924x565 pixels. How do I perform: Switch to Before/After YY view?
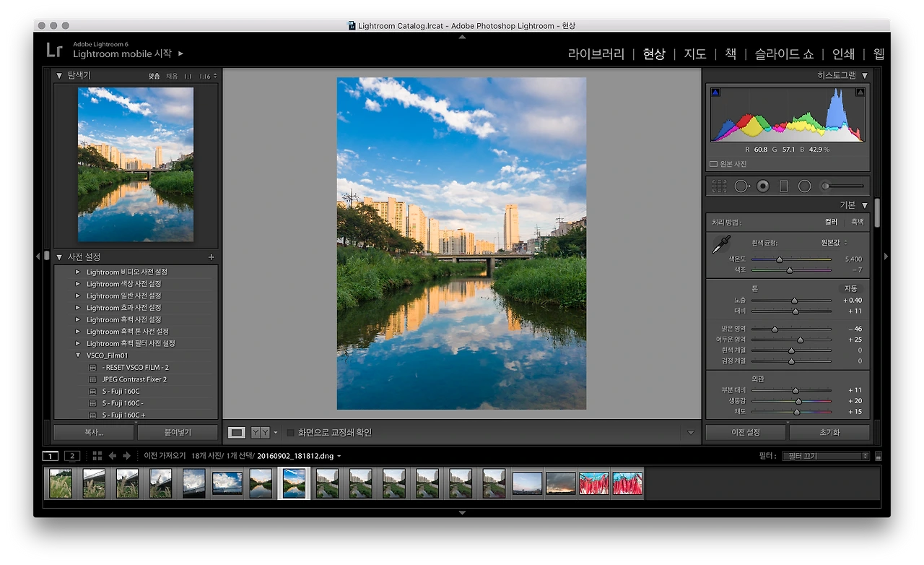[x=260, y=433]
